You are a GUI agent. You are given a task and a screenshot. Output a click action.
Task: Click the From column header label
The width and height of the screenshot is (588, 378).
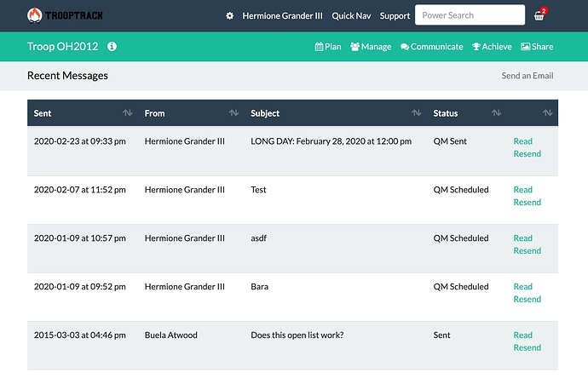(154, 113)
